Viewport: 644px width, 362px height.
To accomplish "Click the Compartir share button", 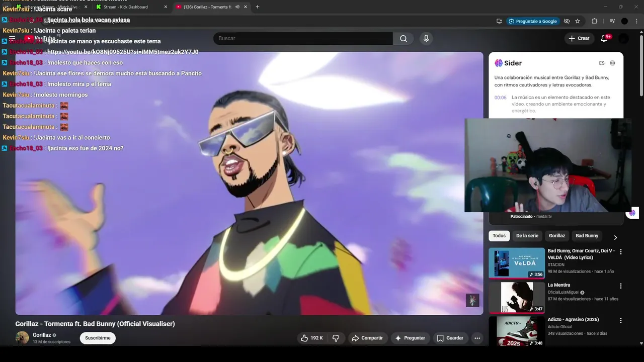I will [x=367, y=338].
